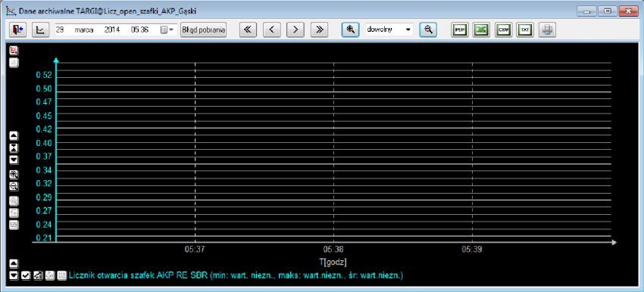Click the 0.40 Y axis value

[44, 143]
